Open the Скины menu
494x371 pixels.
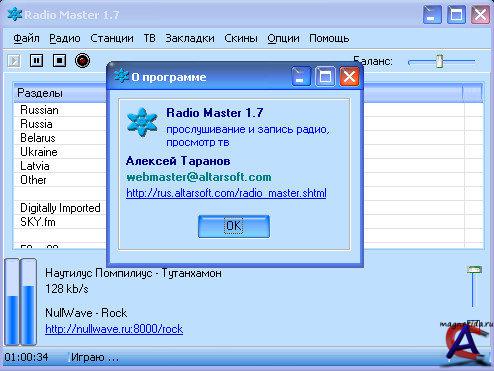pyautogui.click(x=241, y=38)
